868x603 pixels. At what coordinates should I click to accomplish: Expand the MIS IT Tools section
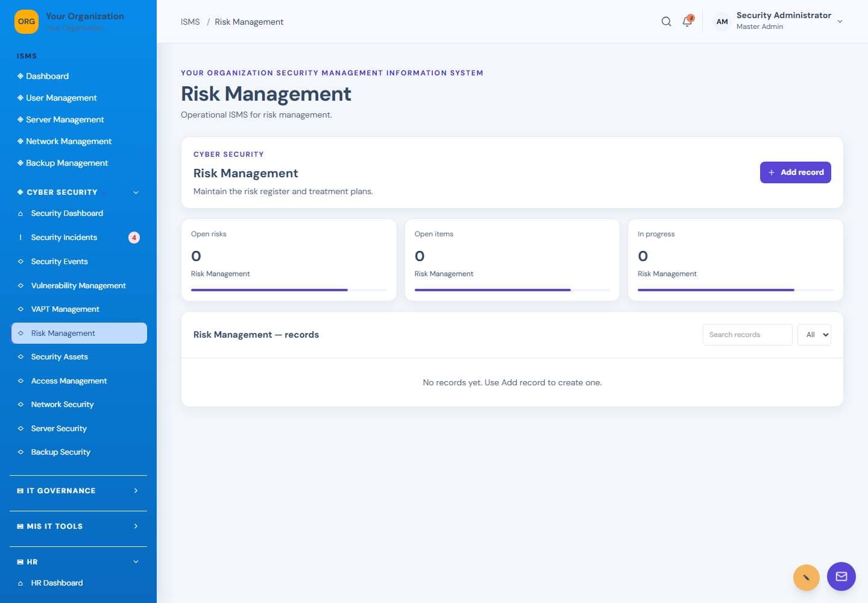(136, 526)
